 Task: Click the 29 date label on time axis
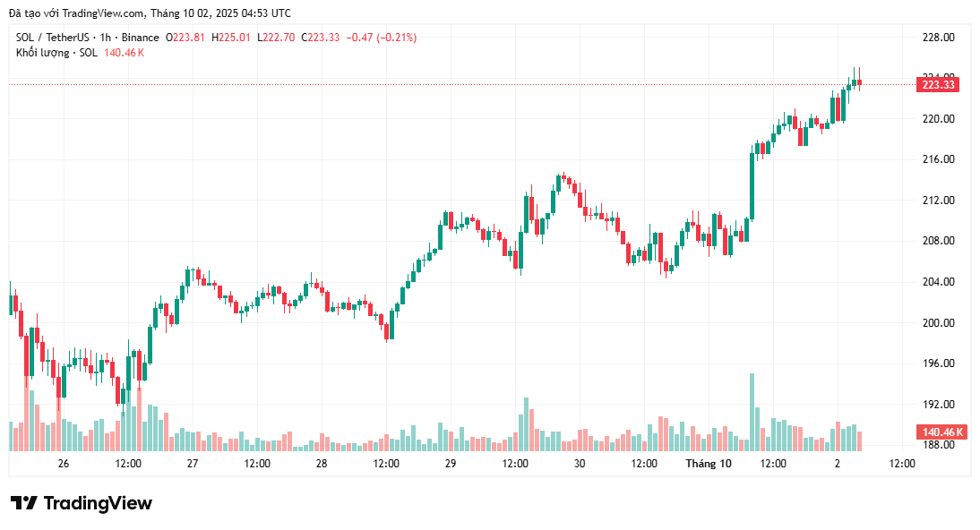point(450,463)
